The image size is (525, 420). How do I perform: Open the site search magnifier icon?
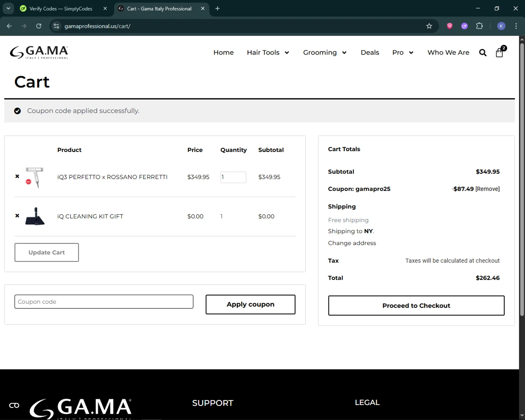(483, 52)
